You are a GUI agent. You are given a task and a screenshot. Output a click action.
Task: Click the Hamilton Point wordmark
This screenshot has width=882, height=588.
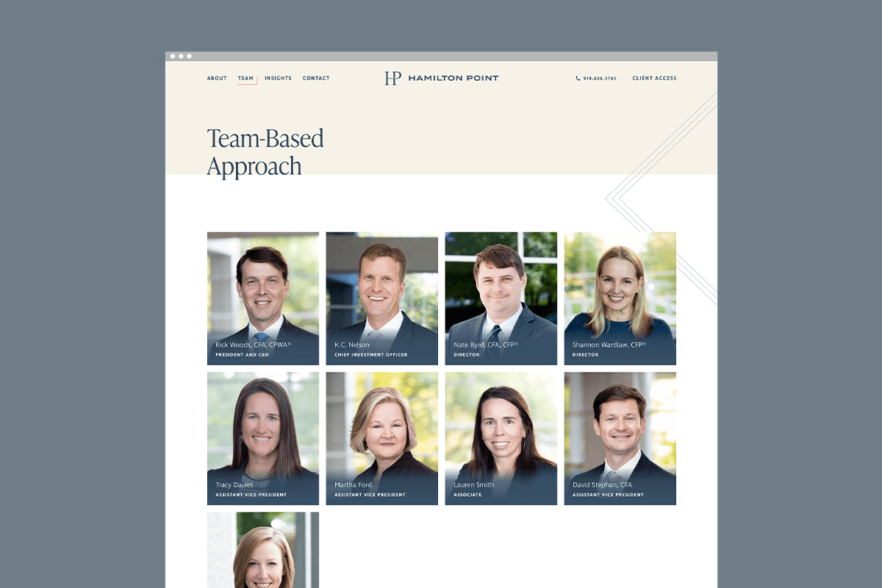pyautogui.click(x=453, y=78)
